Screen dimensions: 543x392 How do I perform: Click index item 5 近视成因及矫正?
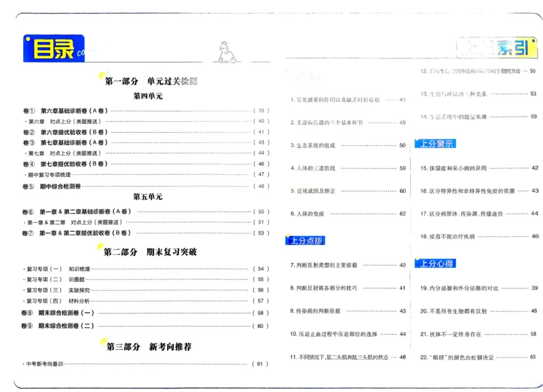point(348,191)
